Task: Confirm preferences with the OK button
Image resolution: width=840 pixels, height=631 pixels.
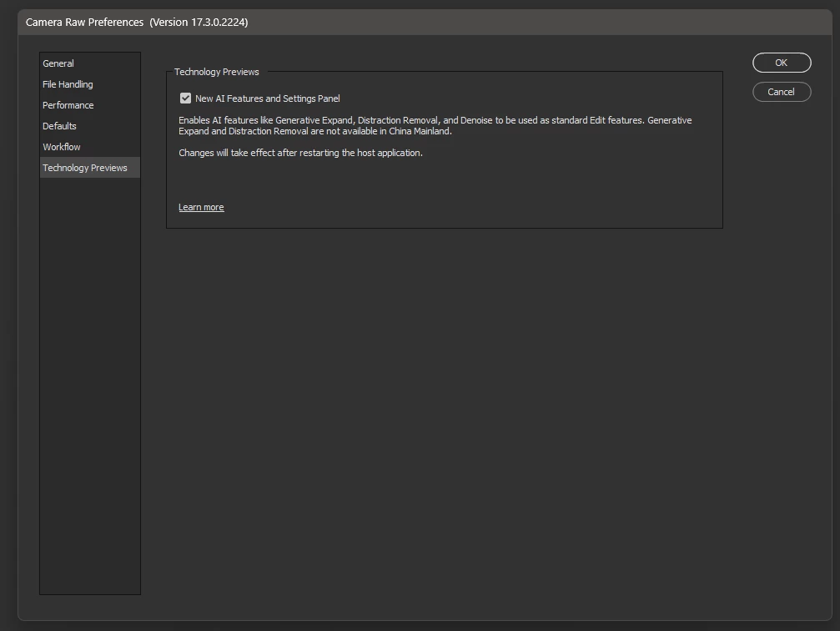Action: [782, 63]
